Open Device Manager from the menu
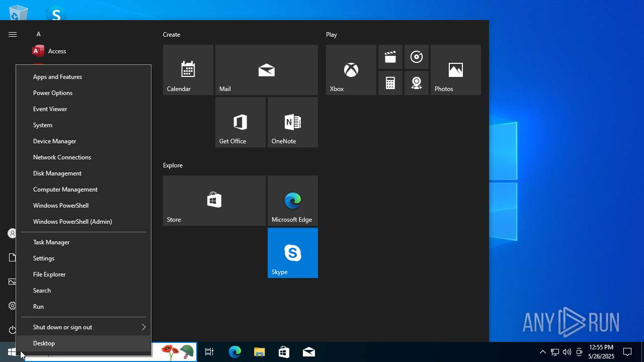This screenshot has width=644, height=362. pyautogui.click(x=84, y=141)
